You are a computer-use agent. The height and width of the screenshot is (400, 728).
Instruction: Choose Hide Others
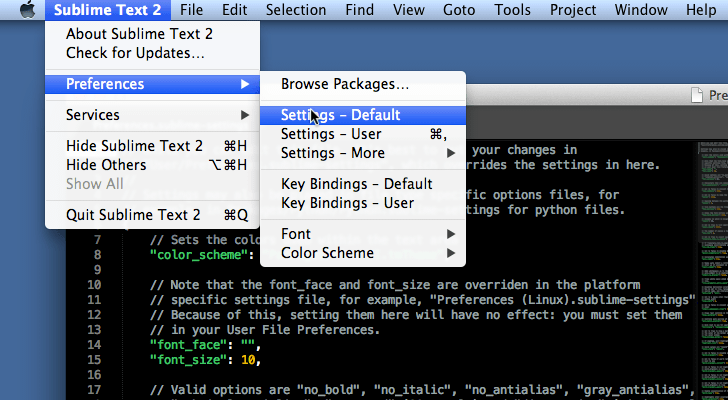pos(152,165)
